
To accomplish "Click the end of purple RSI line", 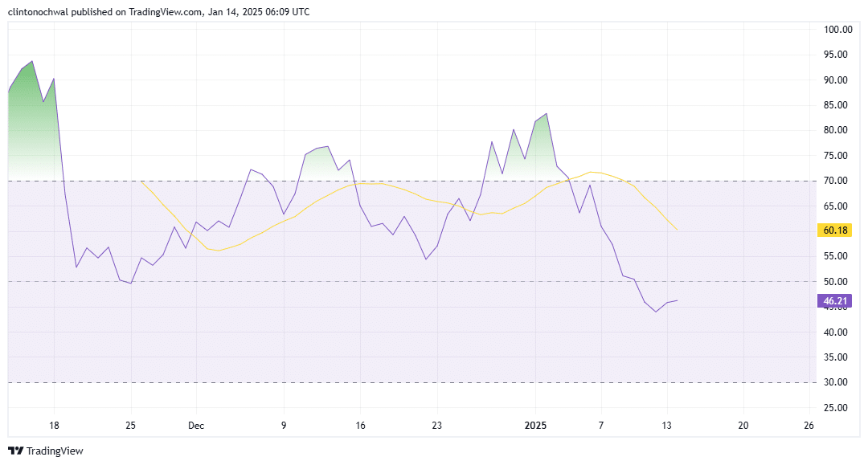I will [x=678, y=300].
